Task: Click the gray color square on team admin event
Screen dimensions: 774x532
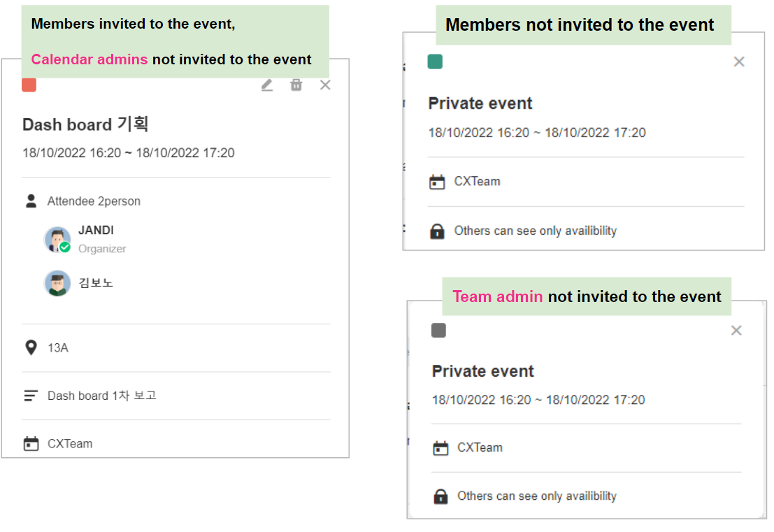Action: [x=438, y=331]
